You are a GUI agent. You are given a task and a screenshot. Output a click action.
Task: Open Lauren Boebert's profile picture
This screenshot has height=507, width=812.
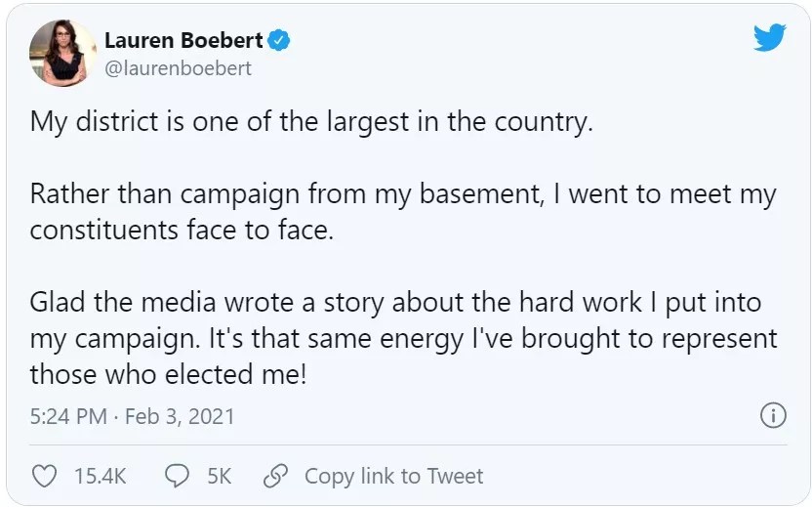(x=62, y=53)
